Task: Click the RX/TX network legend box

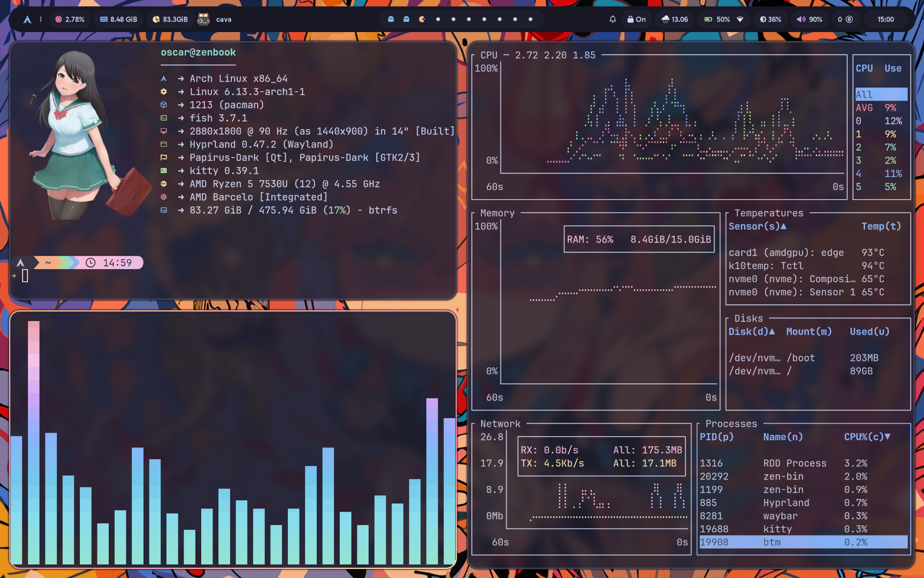Action: point(601,457)
